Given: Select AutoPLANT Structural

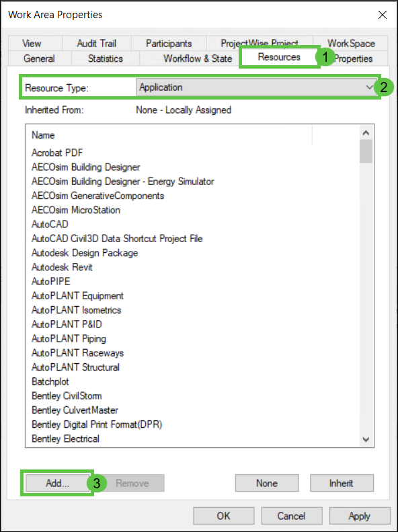Looking at the screenshot, I should (x=75, y=367).
